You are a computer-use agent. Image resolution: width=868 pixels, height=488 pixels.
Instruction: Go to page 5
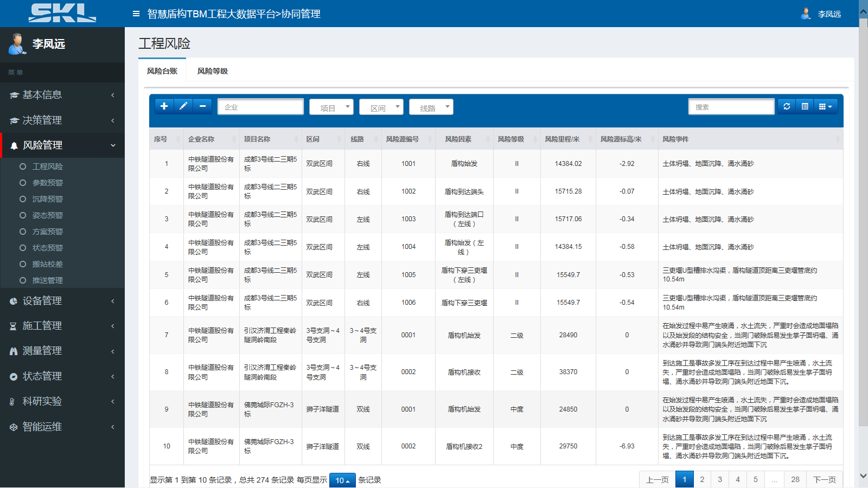point(756,479)
